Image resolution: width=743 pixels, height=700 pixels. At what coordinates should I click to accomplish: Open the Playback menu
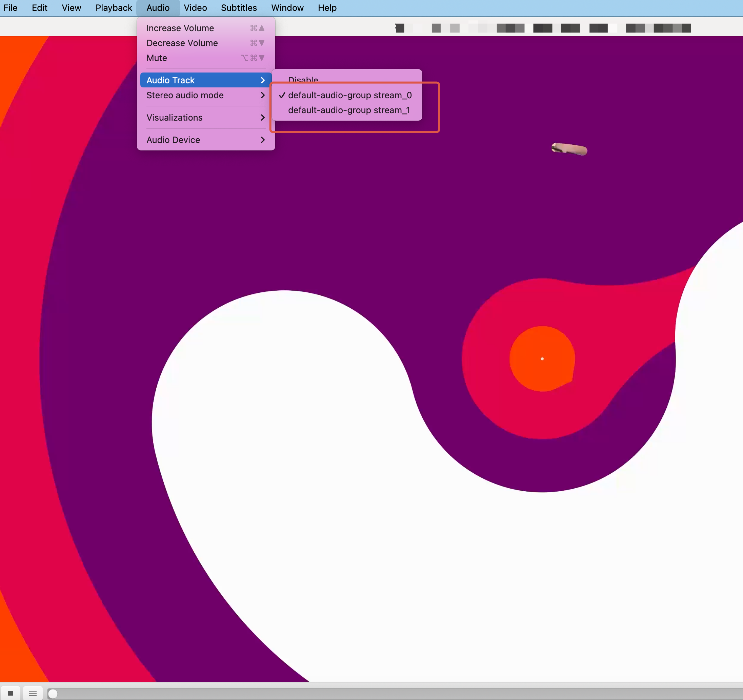pyautogui.click(x=114, y=7)
